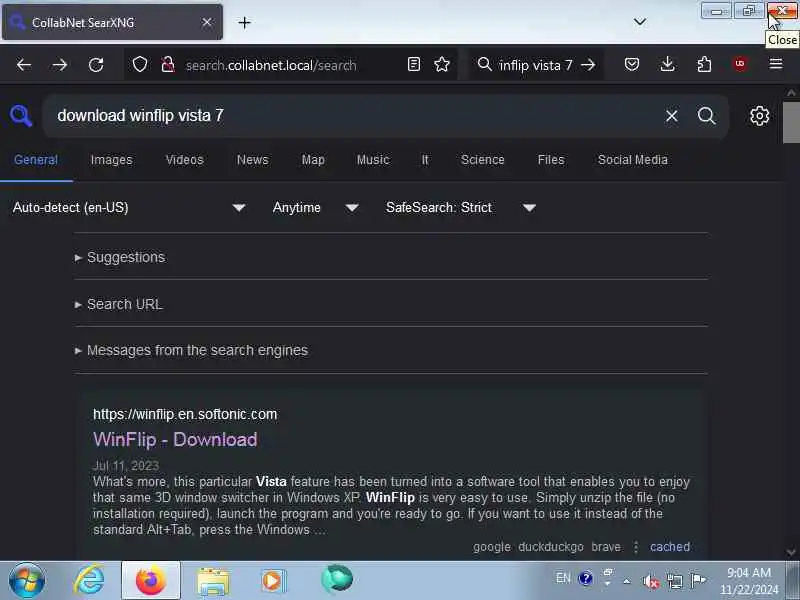This screenshot has height=600, width=800.
Task: Open the cached result link
Action: coord(669,546)
